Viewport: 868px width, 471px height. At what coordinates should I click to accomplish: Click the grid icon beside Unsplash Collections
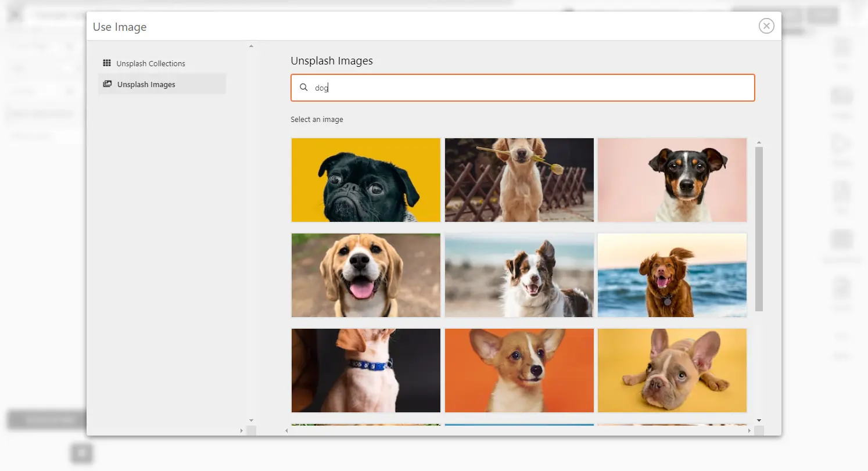coord(107,63)
